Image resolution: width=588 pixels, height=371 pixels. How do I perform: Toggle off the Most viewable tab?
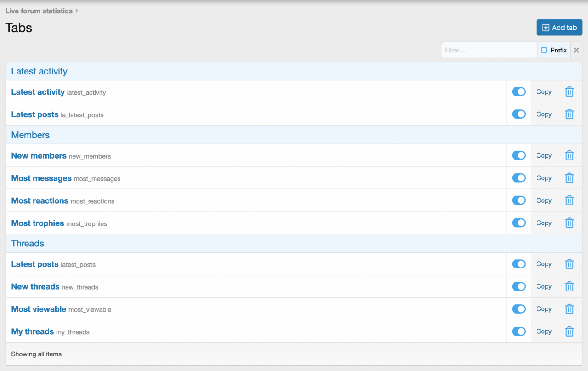tap(519, 309)
